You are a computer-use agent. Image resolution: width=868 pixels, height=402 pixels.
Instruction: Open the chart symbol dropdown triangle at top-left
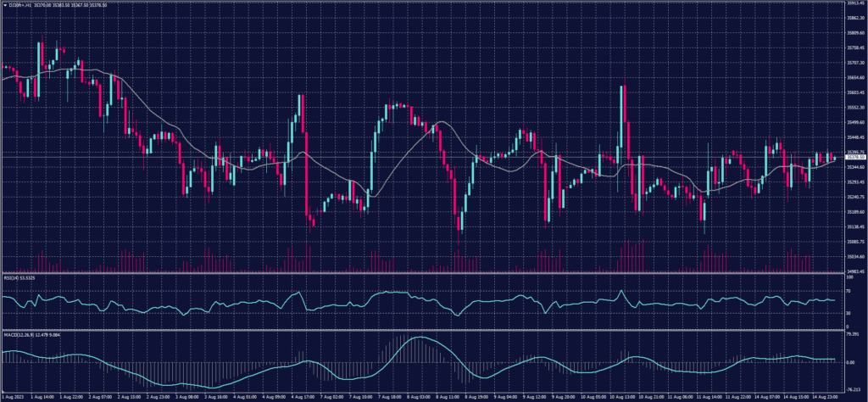point(4,4)
